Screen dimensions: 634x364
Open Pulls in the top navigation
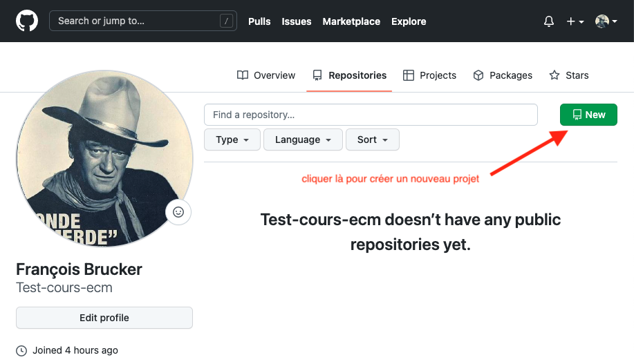pyautogui.click(x=259, y=21)
